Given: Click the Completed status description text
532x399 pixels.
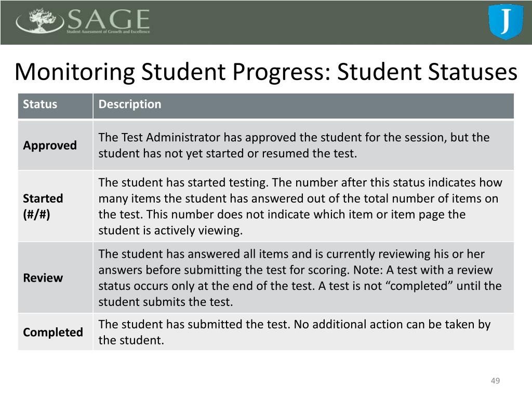Looking at the screenshot, I should coord(294,332).
